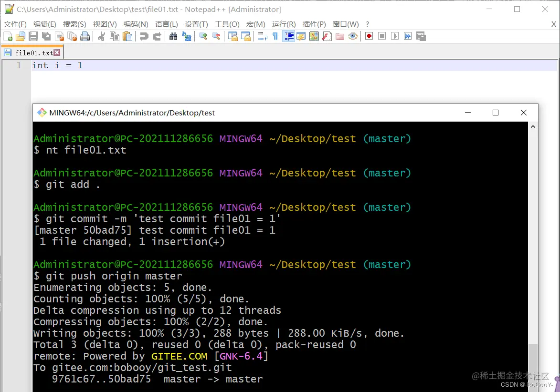The image size is (560, 392).
Task: Click the MINGW64 terminal scrollbar up arrow
Action: point(533,127)
